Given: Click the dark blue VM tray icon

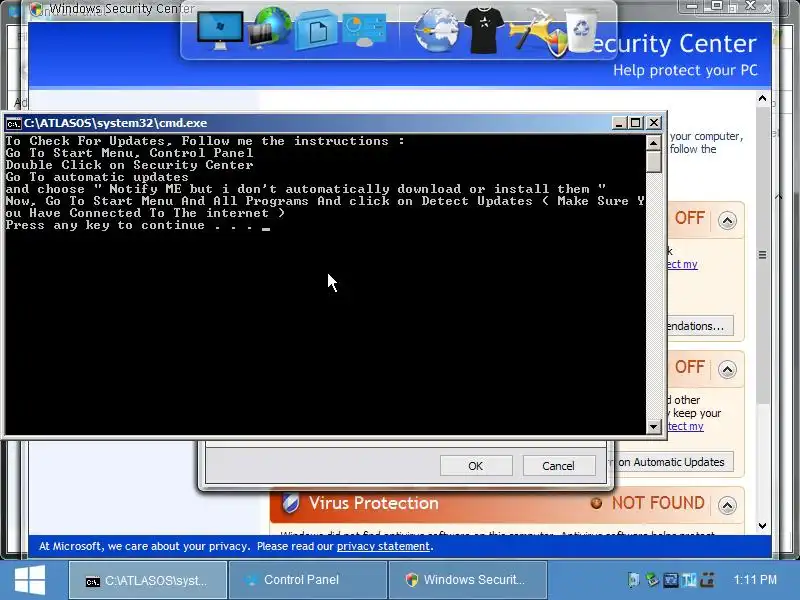Looking at the screenshot, I should pos(670,580).
